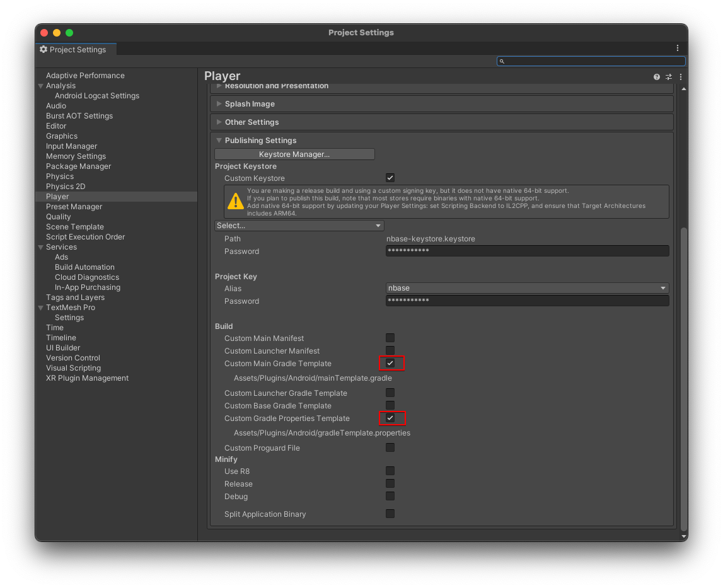Screen dimensions: 723x588
Task: Open Memory Settings category
Action: pos(76,156)
